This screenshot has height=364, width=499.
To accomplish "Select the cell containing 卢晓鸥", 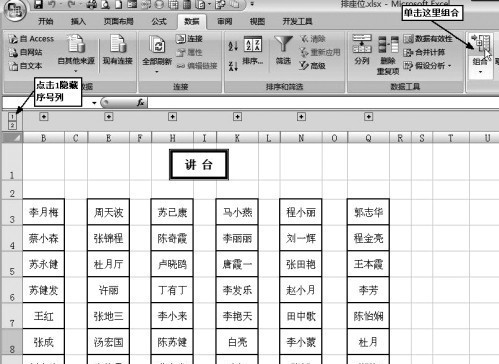I will click(x=172, y=264).
